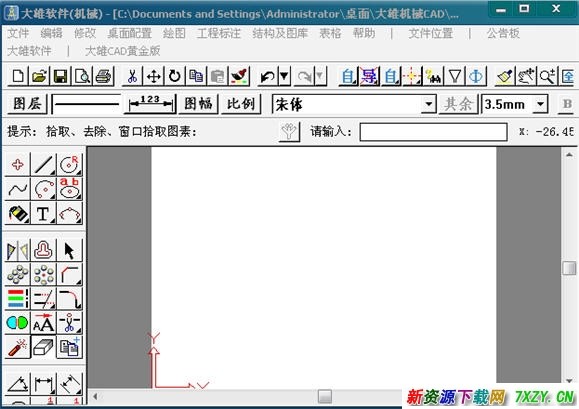Image resolution: width=579 pixels, height=409 pixels.
Task: Click the crosshair snap icon
Action: 412,76
